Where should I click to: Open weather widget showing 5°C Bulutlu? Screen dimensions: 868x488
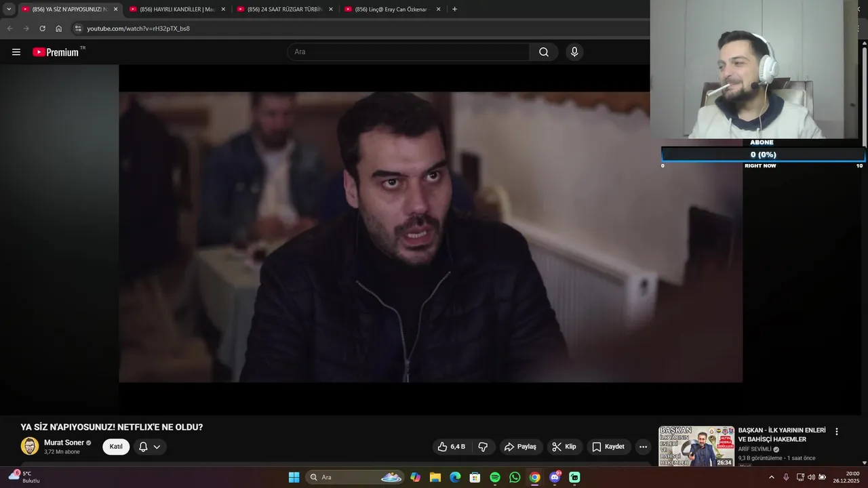[24, 476]
